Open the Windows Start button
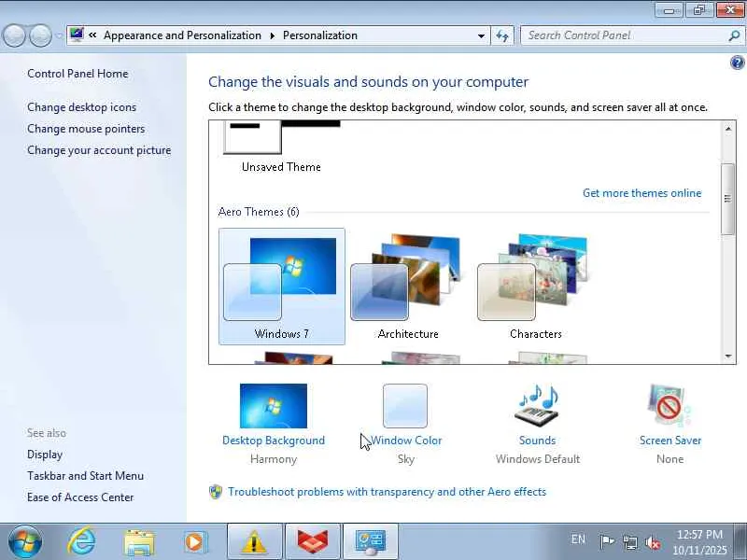747x560 pixels. coord(25,541)
